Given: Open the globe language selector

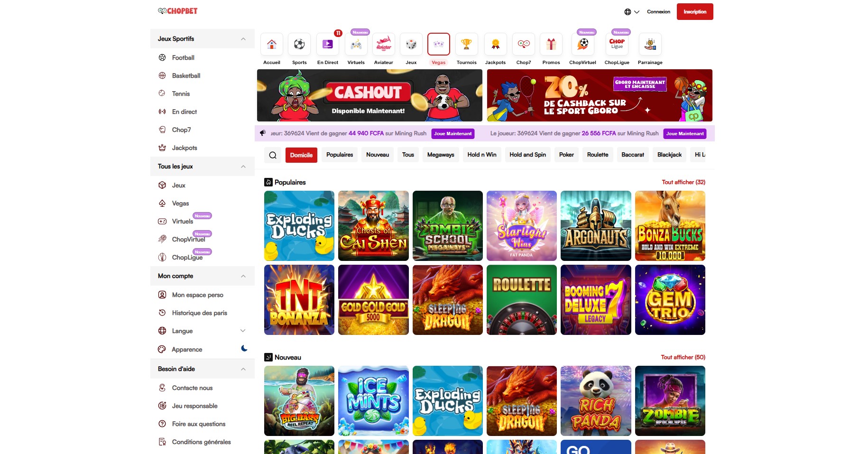Looking at the screenshot, I should tap(631, 12).
